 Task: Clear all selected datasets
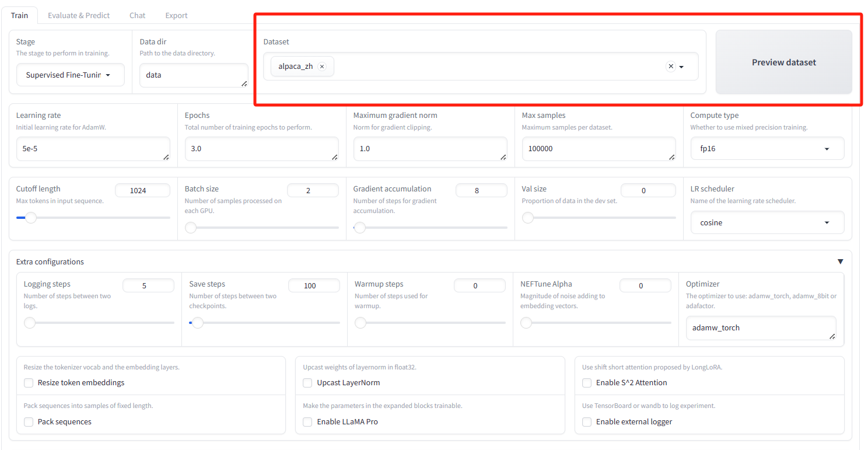[x=671, y=67]
